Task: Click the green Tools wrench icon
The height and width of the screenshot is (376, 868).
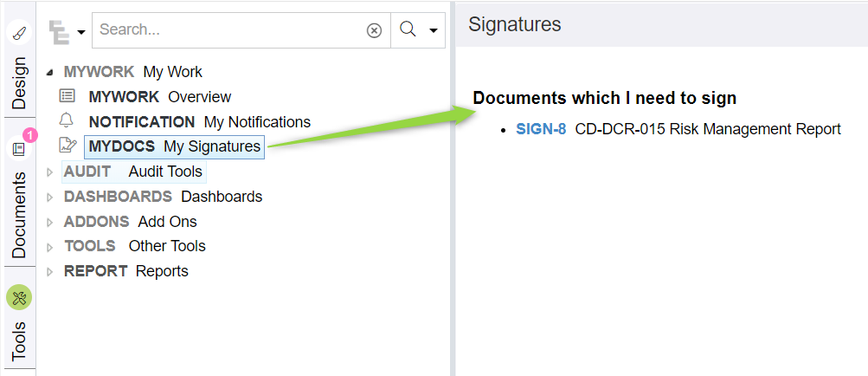Action: 19,298
